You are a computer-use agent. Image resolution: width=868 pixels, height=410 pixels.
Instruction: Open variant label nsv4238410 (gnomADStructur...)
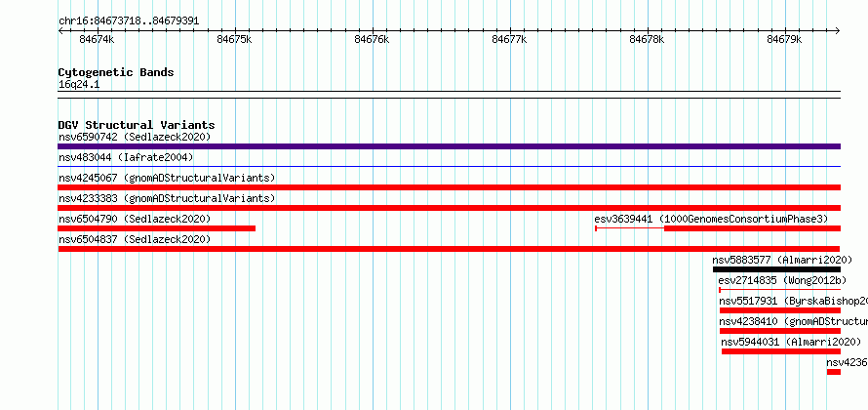(793, 321)
